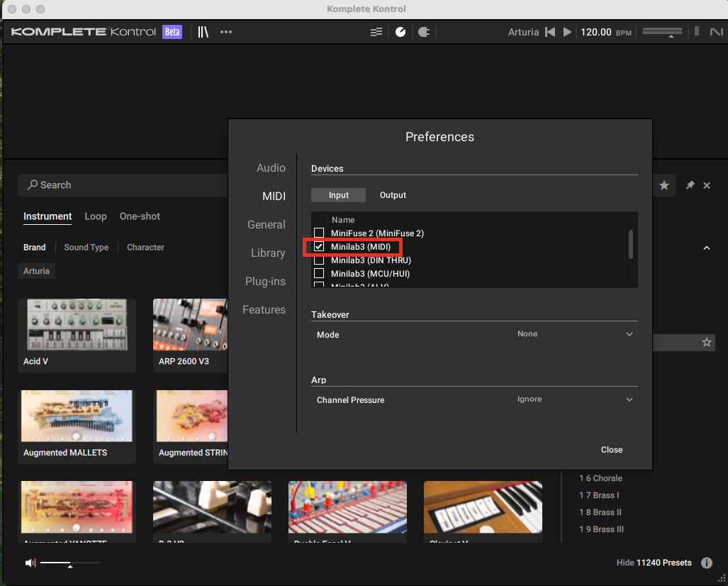Hide the 11240 Presets list
The image size is (728, 586).
click(654, 563)
